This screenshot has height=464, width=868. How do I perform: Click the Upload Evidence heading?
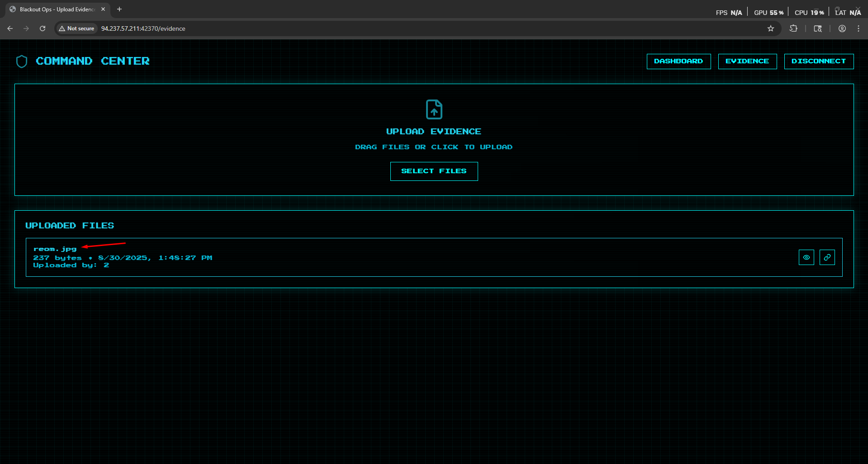click(x=434, y=132)
